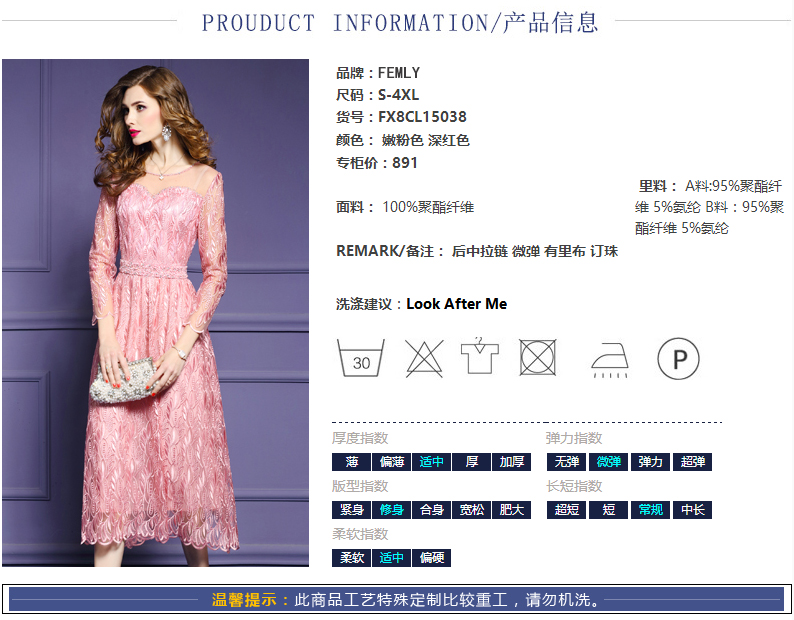
Task: Click the PROUDUCT INFORMATION/产品信息 heading
Action: (400, 22)
